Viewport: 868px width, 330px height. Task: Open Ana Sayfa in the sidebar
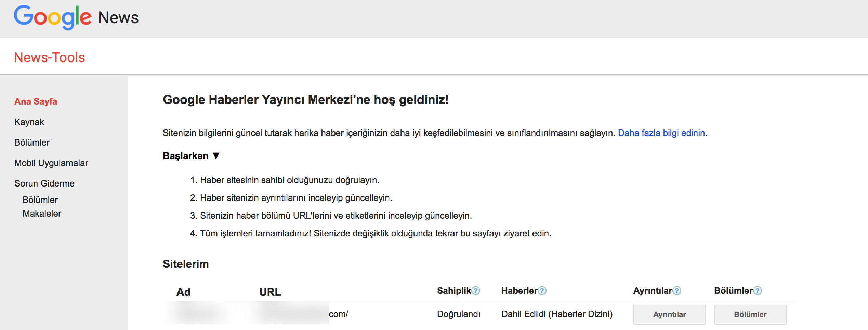pos(36,101)
